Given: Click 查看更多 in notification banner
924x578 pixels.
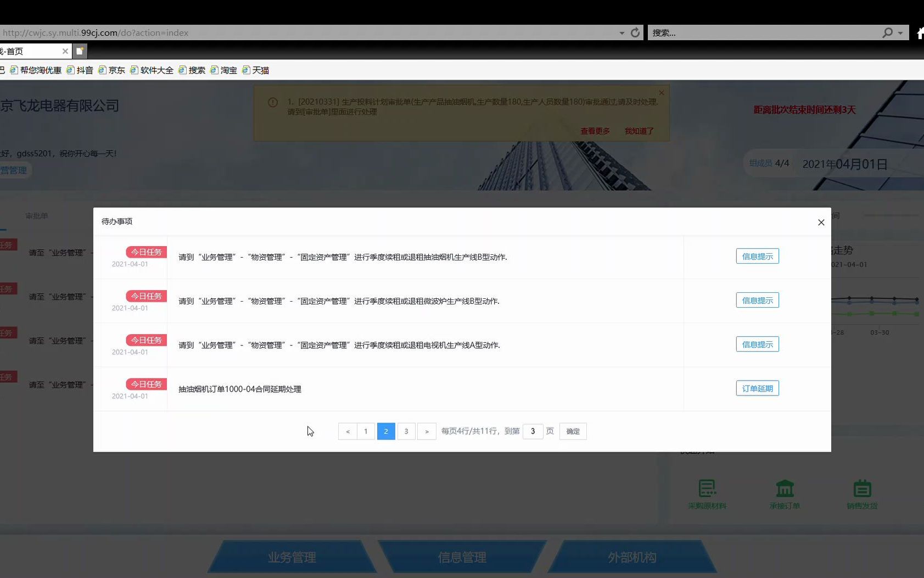Looking at the screenshot, I should 595,131.
